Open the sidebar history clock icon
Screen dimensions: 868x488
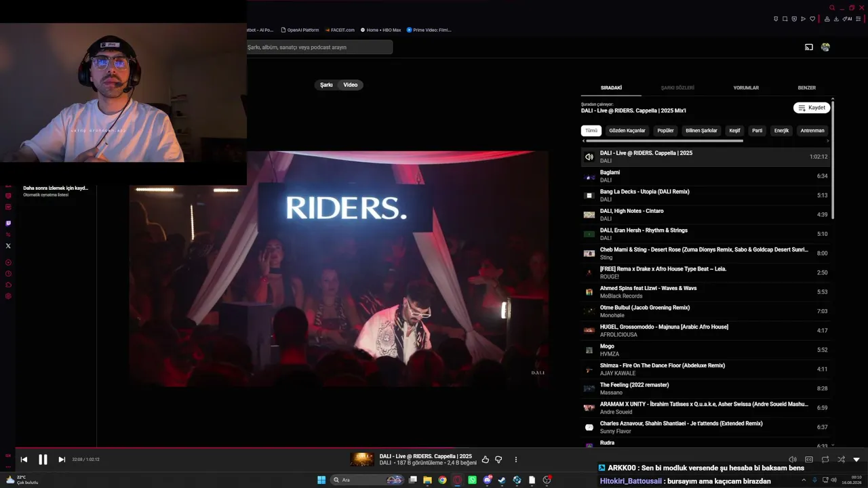point(8,274)
